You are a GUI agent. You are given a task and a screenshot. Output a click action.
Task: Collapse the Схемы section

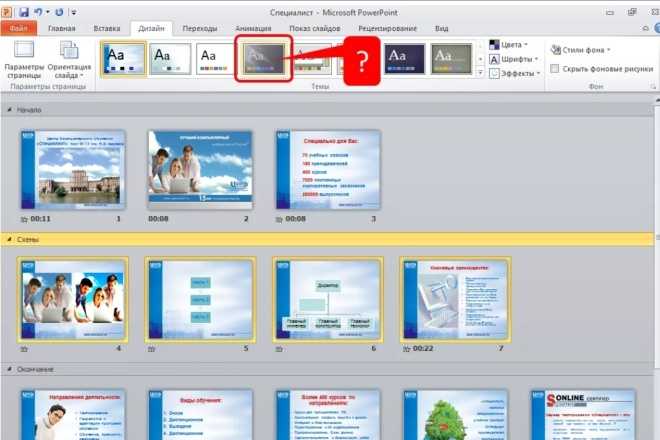(10, 240)
